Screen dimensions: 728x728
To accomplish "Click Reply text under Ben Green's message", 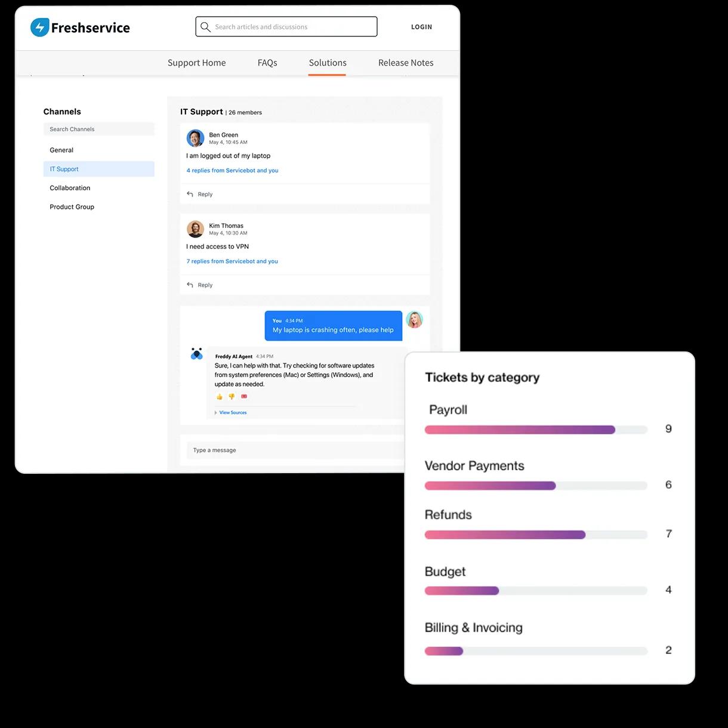I will pos(205,195).
